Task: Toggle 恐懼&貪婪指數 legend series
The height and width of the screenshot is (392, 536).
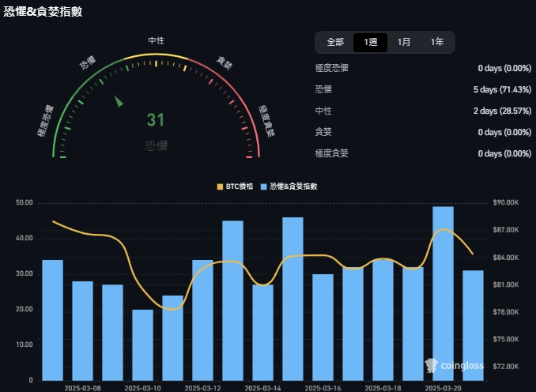Action: click(x=293, y=187)
